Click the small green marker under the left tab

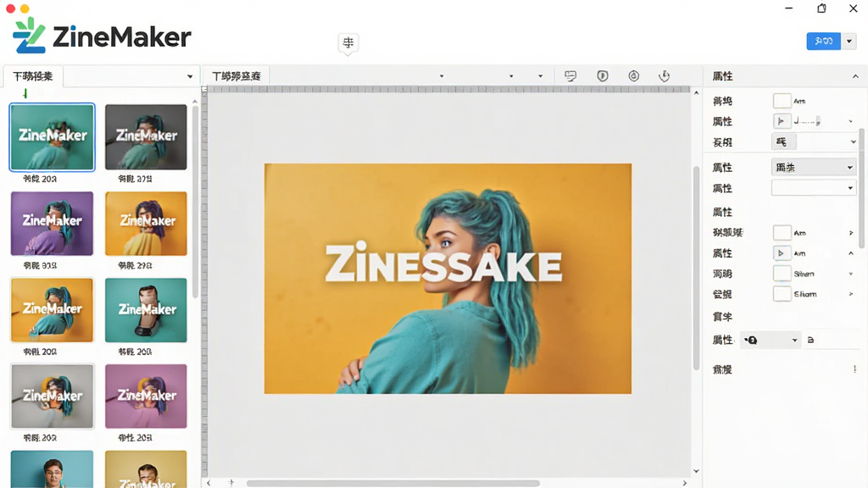click(25, 93)
